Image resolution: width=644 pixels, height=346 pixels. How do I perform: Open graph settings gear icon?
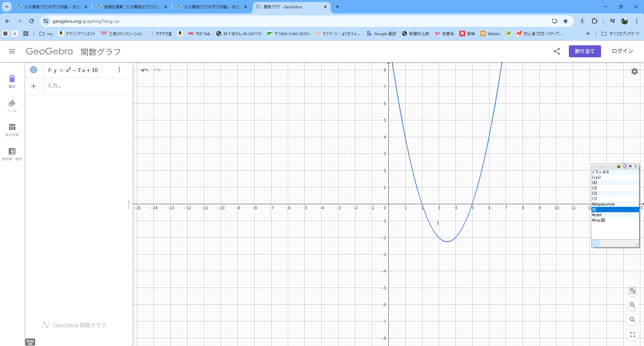click(x=634, y=71)
